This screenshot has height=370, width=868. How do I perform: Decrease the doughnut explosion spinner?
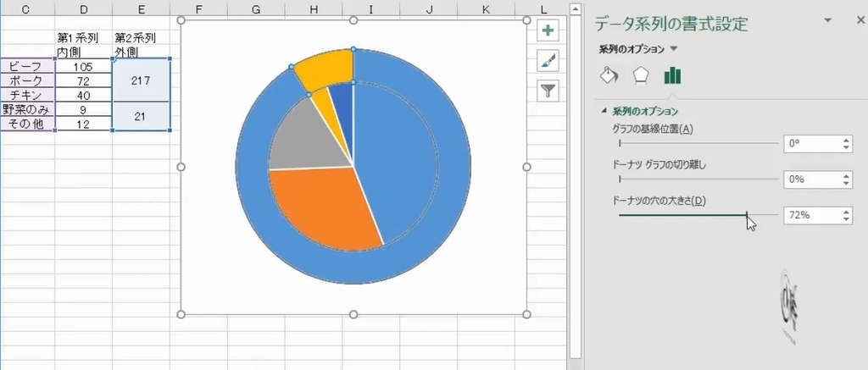[847, 184]
